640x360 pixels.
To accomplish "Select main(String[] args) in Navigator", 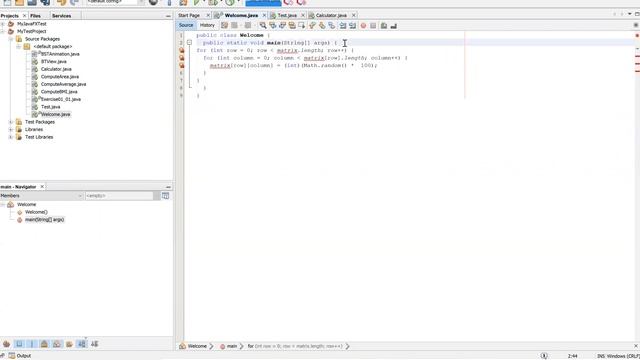I will click(x=44, y=220).
